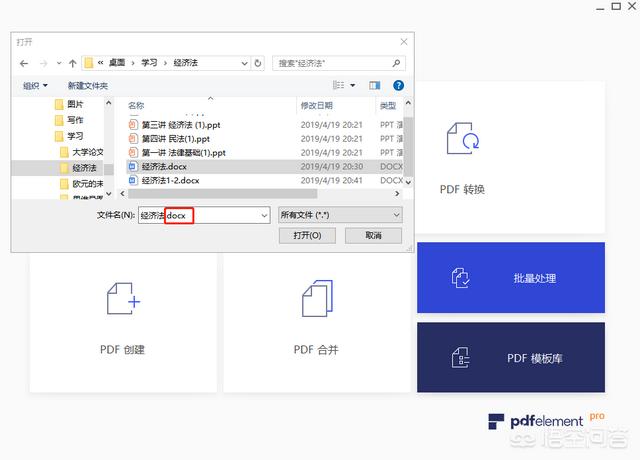
Task: Sort by 名称 column header
Action: pos(136,106)
